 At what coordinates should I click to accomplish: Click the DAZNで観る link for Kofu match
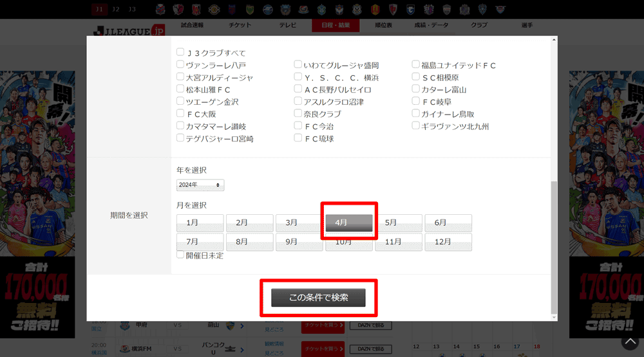click(370, 325)
